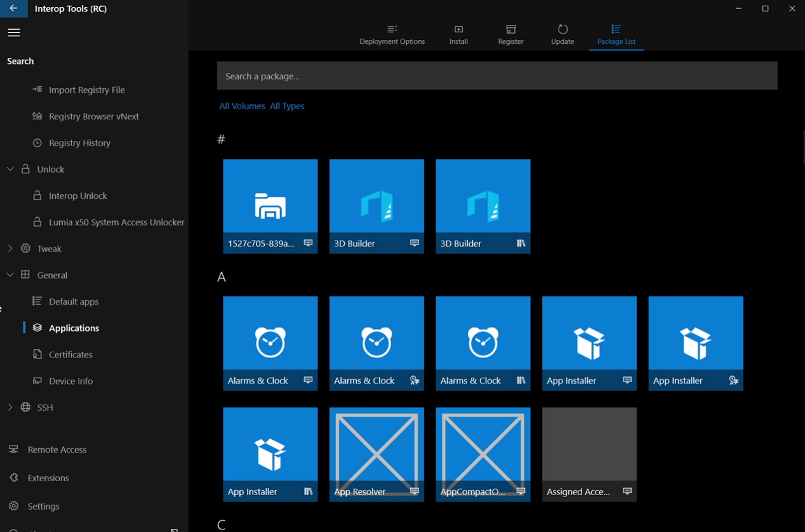Image resolution: width=805 pixels, height=532 pixels.
Task: Click the C group header
Action: click(221, 525)
